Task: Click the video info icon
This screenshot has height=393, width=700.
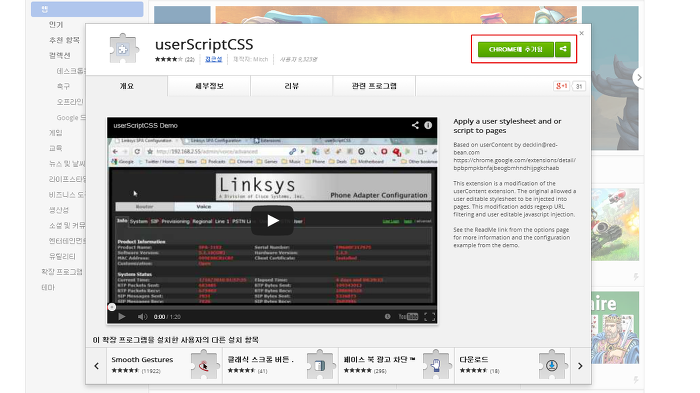Action: (428, 125)
